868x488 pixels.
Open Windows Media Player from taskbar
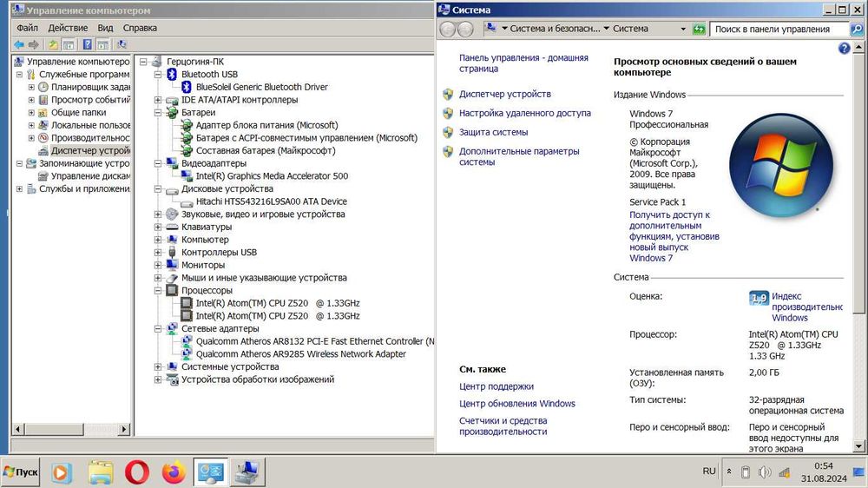pos(61,472)
